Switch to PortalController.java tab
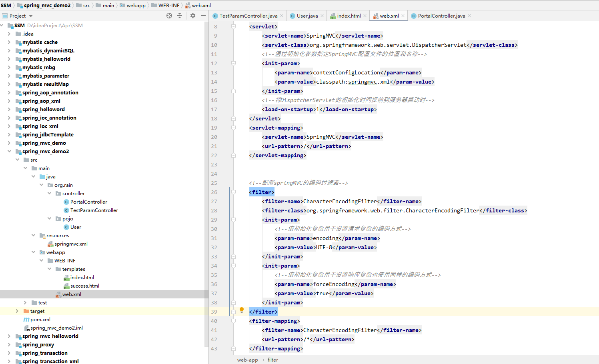This screenshot has height=364, width=599. click(x=441, y=16)
